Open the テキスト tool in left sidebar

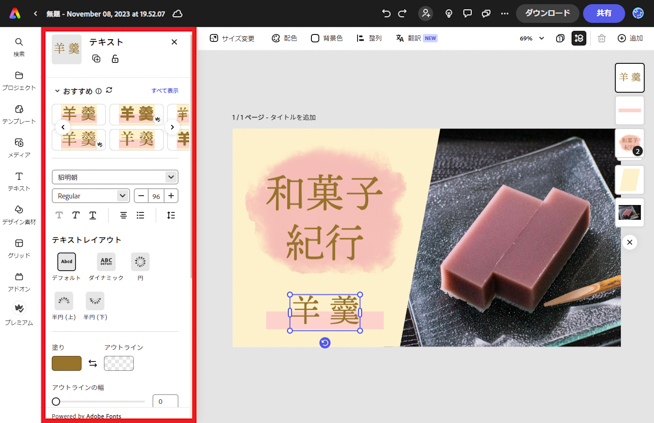click(18, 181)
